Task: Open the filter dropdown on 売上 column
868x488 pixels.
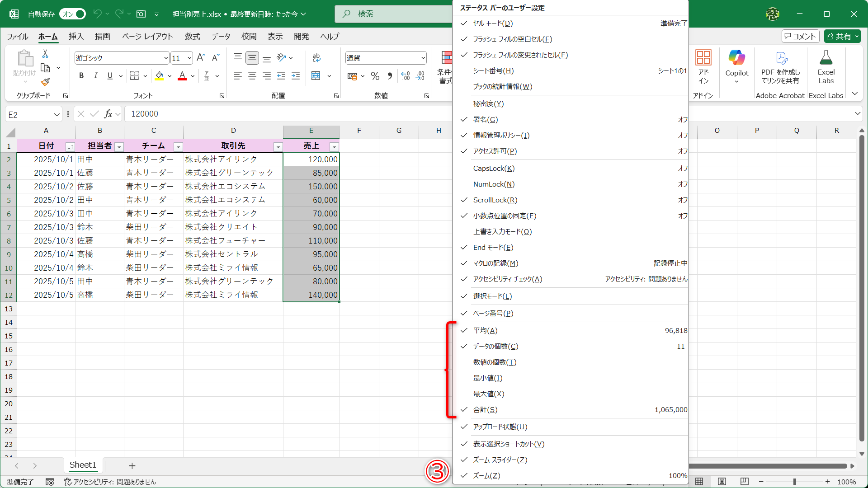Action: (x=335, y=147)
